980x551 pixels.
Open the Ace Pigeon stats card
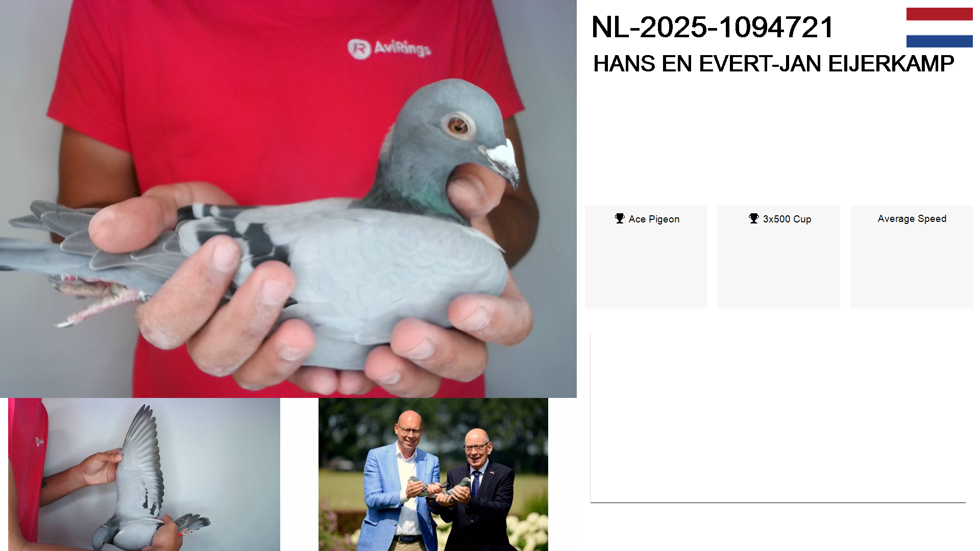pos(646,257)
